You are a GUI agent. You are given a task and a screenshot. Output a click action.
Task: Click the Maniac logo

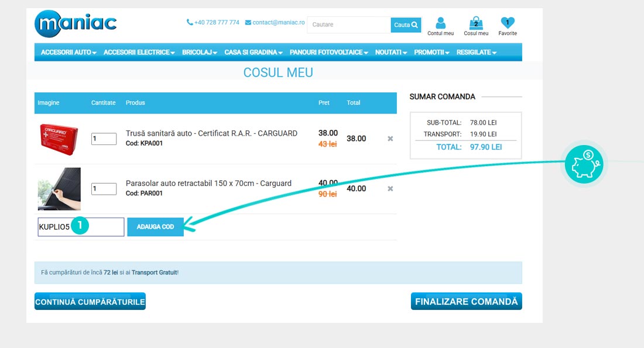[x=76, y=24]
